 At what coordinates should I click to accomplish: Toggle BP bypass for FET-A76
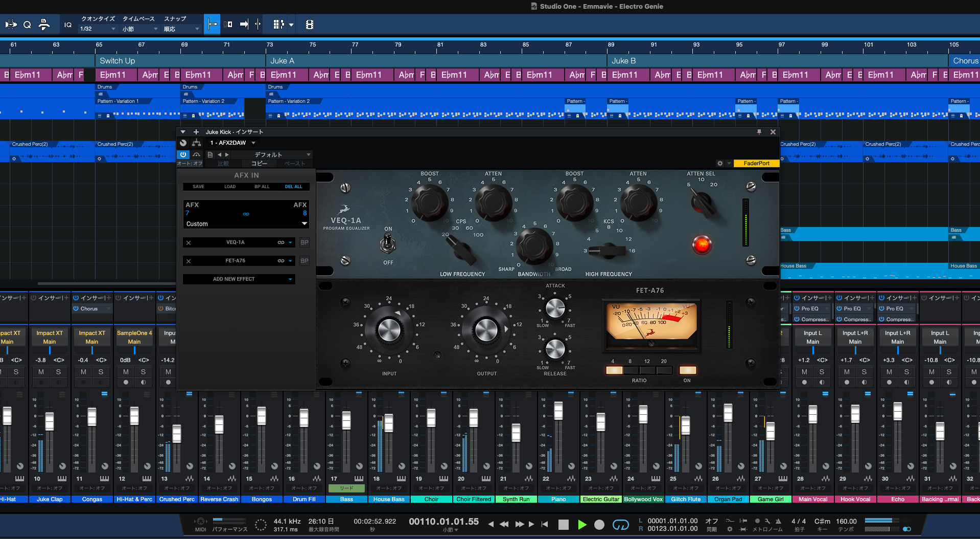point(305,261)
